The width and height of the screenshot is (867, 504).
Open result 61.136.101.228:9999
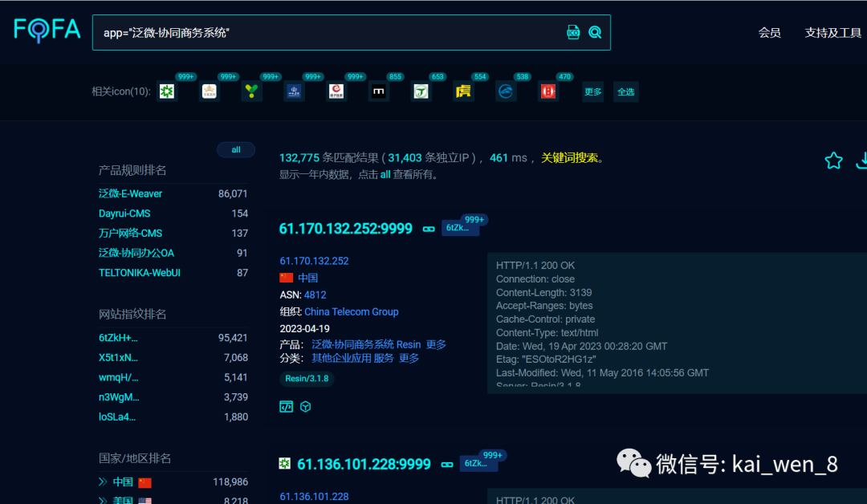click(x=364, y=464)
